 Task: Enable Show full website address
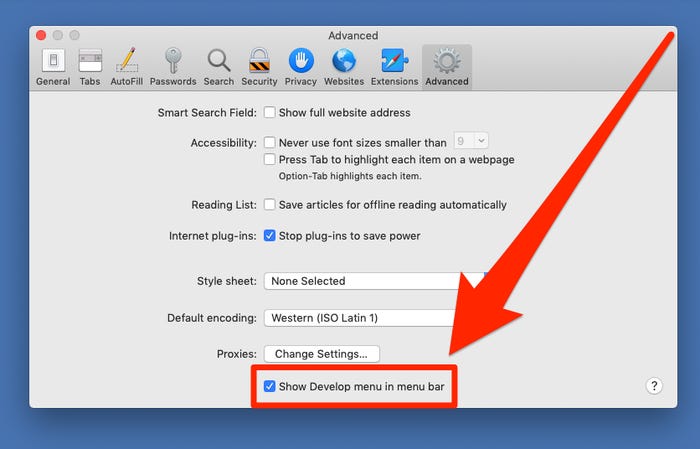click(270, 113)
